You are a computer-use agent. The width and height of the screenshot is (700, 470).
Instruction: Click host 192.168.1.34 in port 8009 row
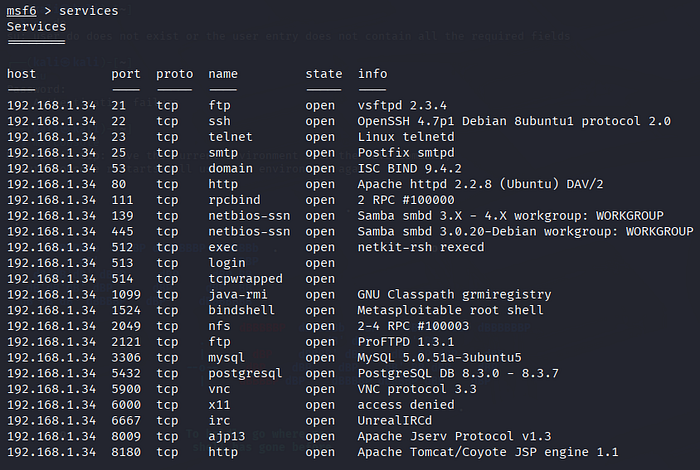pyautogui.click(x=51, y=437)
